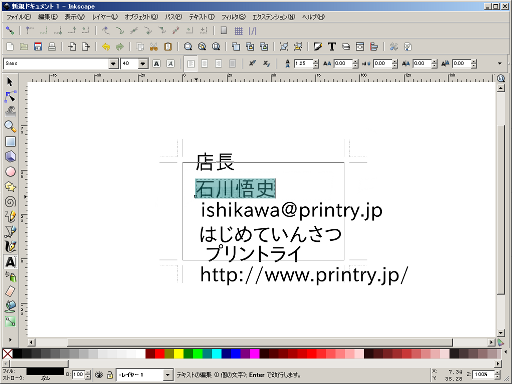Create a new document with blank page icon
Screen dimensions: 512x384
point(10,47)
